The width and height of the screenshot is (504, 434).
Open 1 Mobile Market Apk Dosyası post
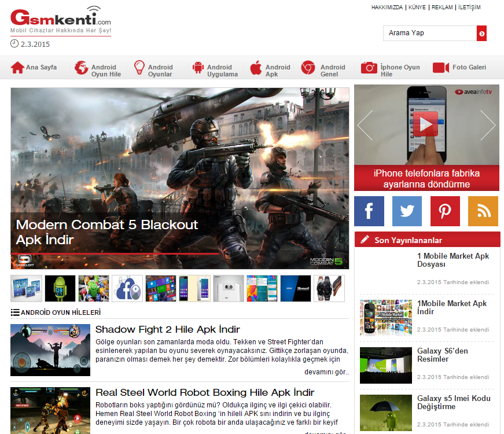[453, 260]
